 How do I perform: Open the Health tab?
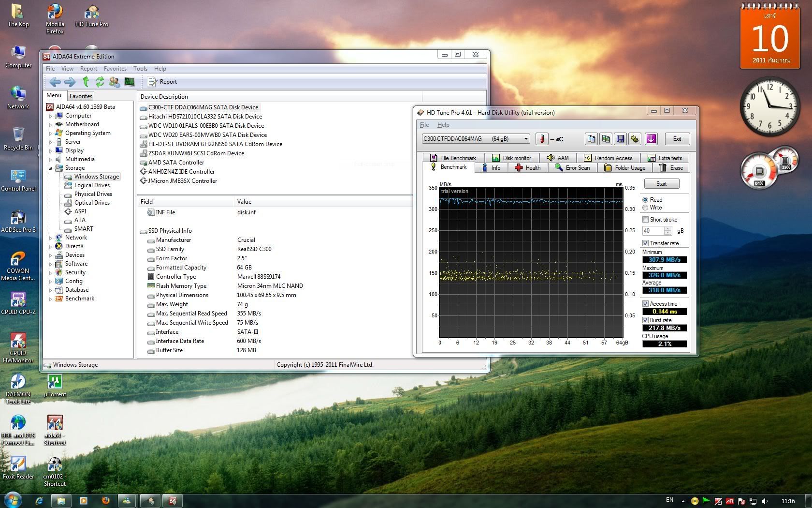point(528,168)
